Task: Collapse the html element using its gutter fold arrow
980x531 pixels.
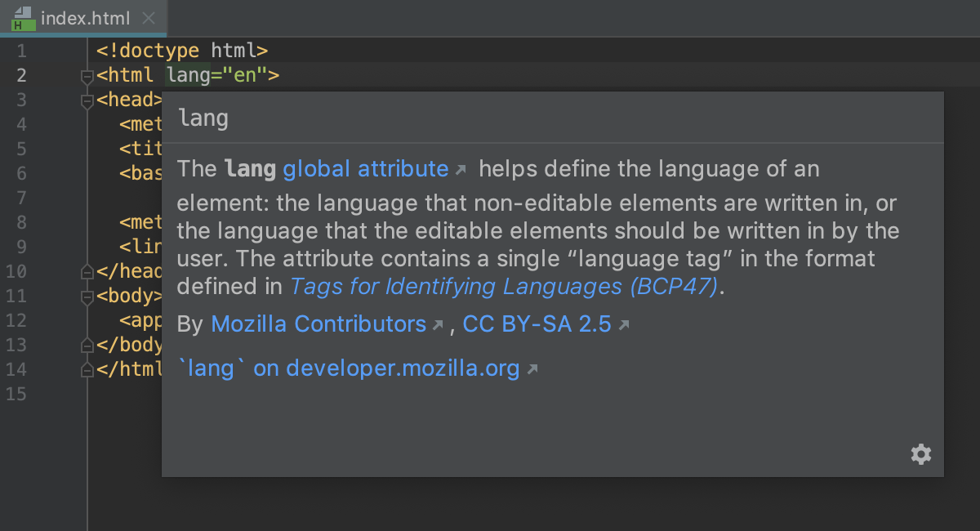Action: tap(86, 76)
